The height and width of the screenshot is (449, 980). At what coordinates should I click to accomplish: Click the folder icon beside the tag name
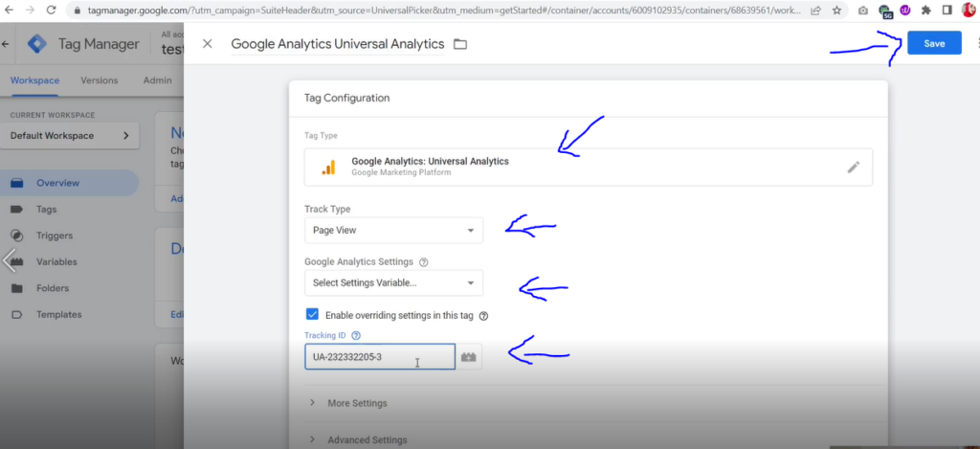460,44
